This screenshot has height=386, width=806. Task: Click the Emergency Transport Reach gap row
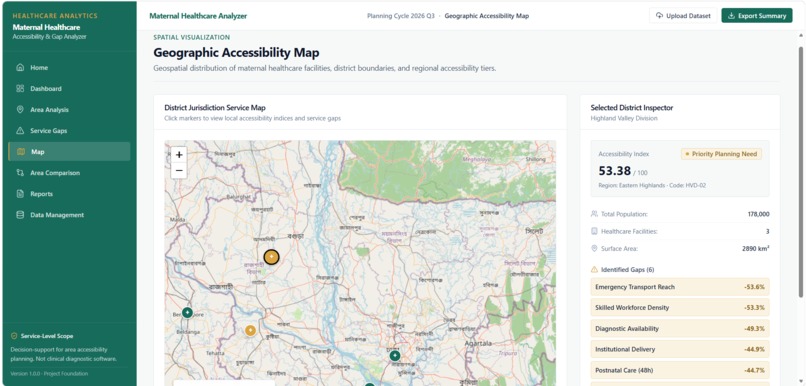point(680,287)
